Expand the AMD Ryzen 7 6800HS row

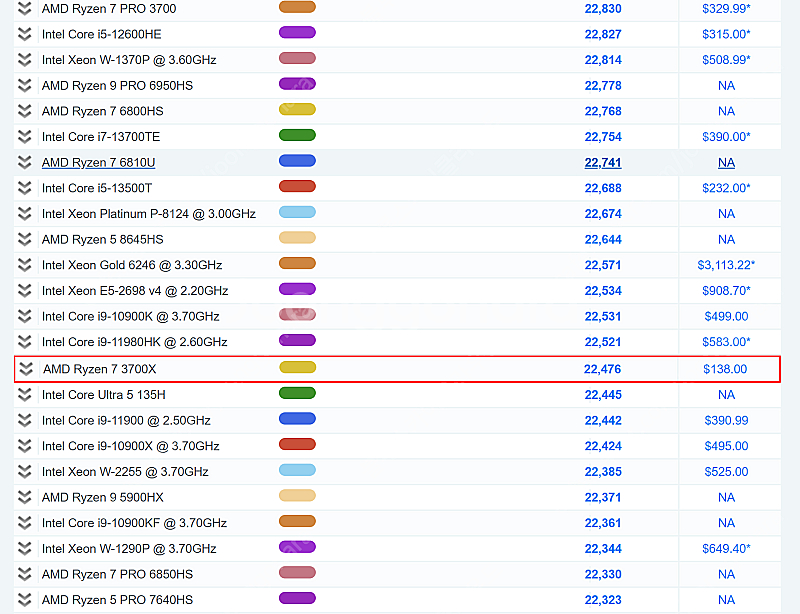point(24,111)
